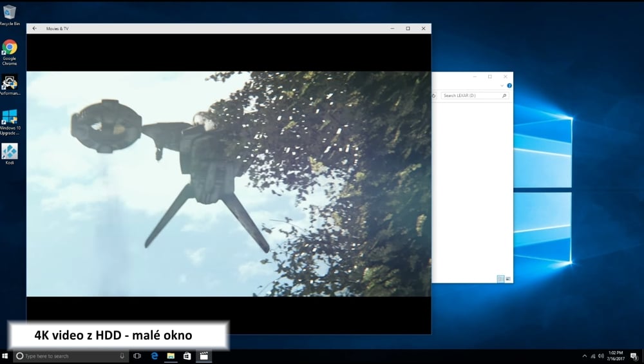644x364 pixels.
Task: Click the magnifier in Explorer search box
Action: point(504,95)
